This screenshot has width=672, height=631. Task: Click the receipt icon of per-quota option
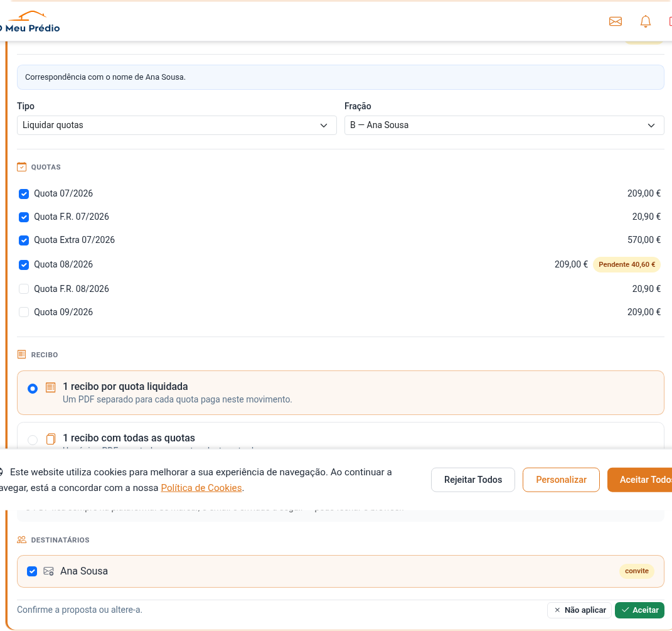tap(51, 388)
